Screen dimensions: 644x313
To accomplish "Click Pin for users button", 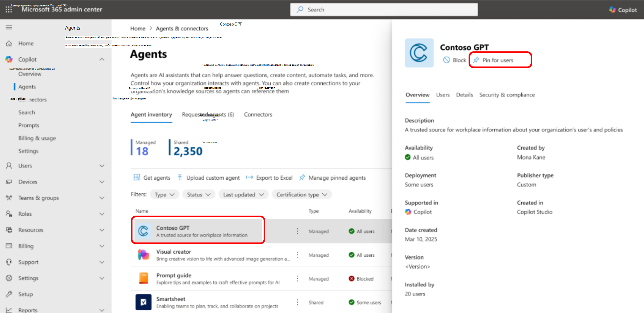I will [493, 60].
